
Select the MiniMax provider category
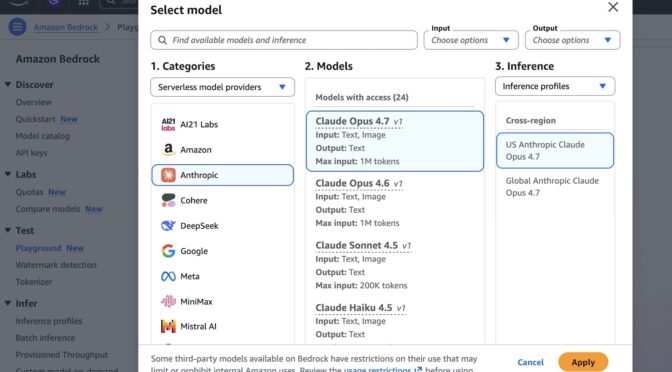click(x=222, y=301)
